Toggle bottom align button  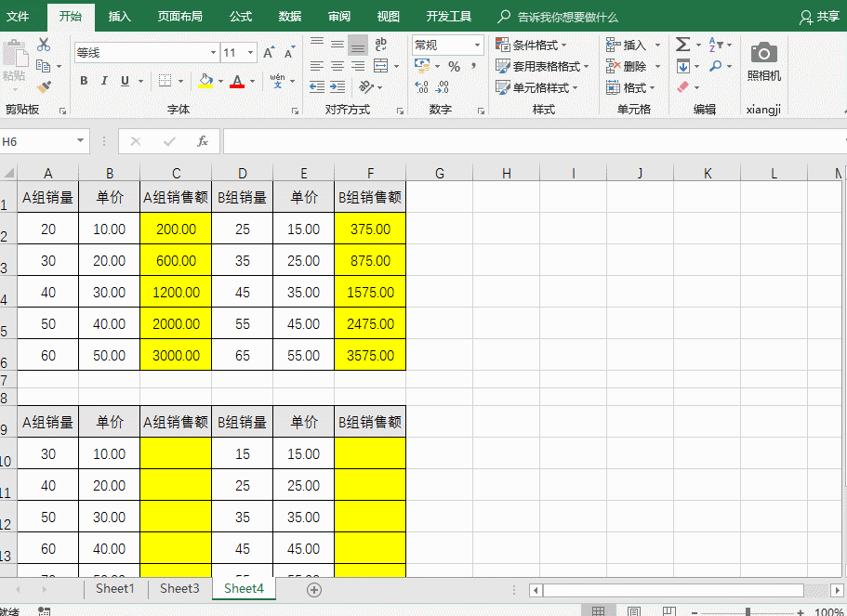tap(358, 45)
